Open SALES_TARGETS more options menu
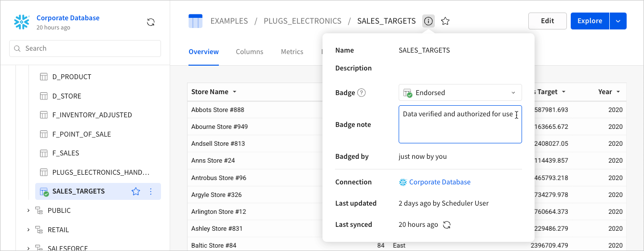This screenshot has height=251, width=644. [151, 192]
